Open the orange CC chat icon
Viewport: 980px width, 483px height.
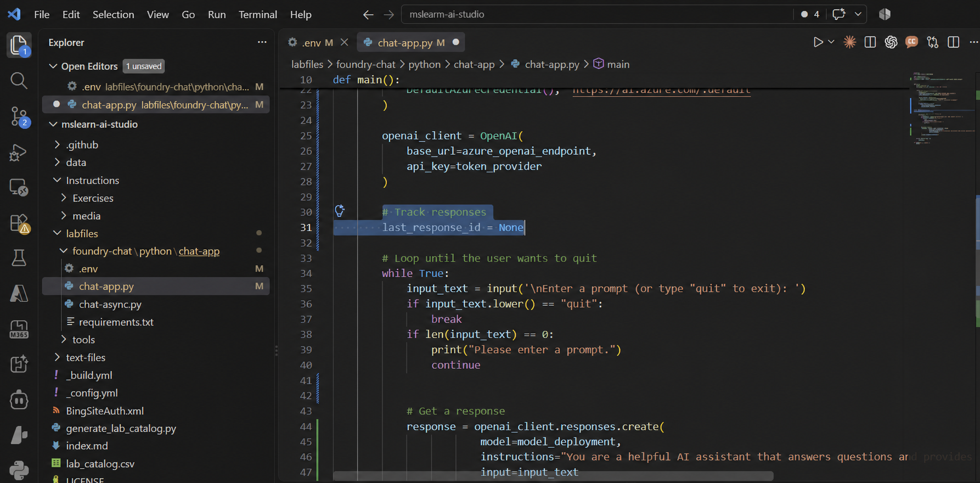click(x=911, y=42)
